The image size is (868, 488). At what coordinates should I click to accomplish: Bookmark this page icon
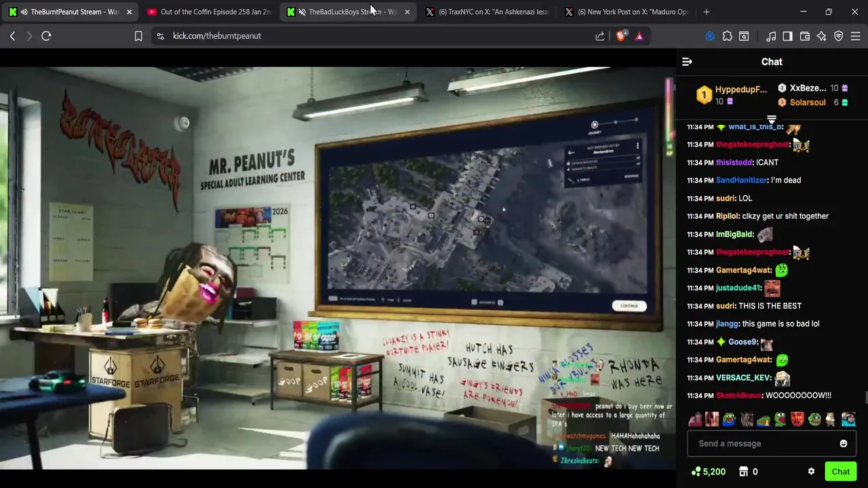[x=138, y=36]
